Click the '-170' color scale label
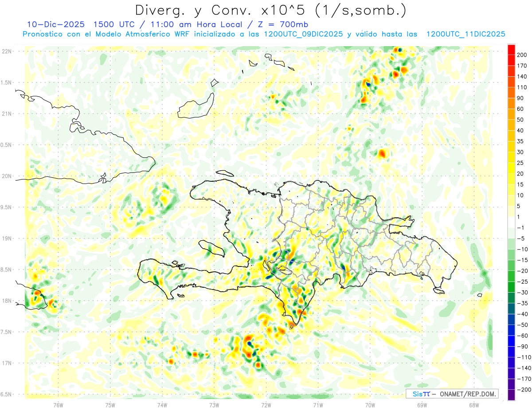 click(x=524, y=379)
